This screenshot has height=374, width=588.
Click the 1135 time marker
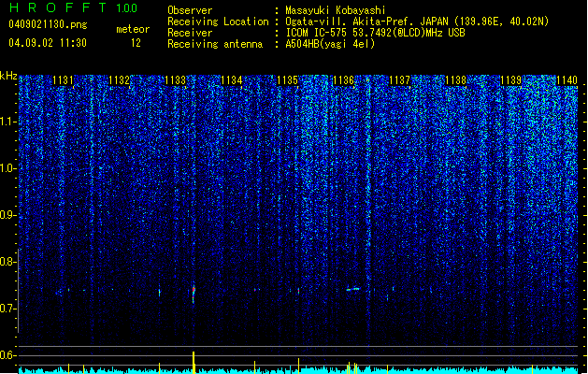tap(287, 80)
